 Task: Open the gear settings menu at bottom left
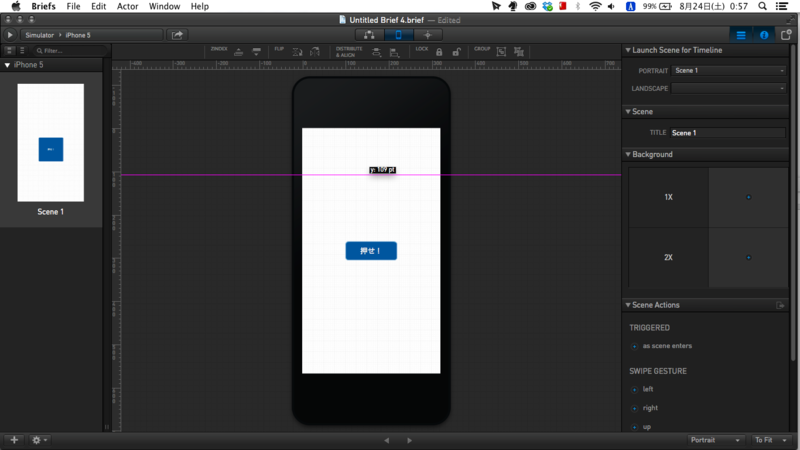[39, 440]
